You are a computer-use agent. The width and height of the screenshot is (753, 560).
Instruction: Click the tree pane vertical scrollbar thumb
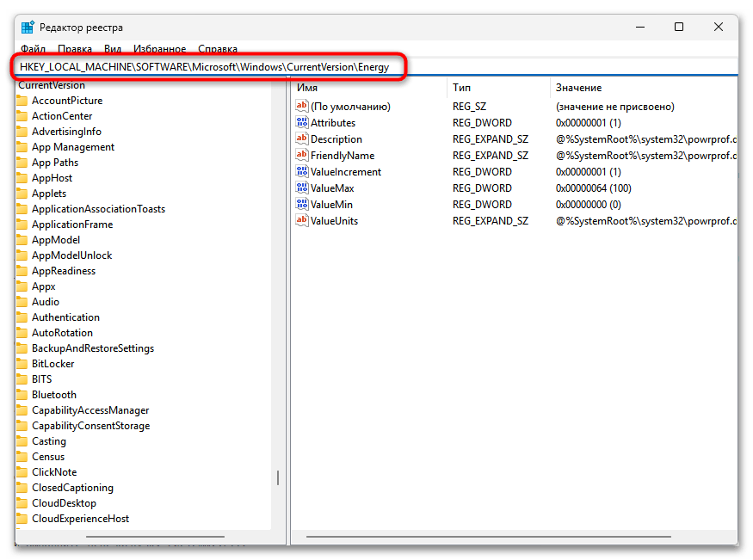[x=278, y=477]
